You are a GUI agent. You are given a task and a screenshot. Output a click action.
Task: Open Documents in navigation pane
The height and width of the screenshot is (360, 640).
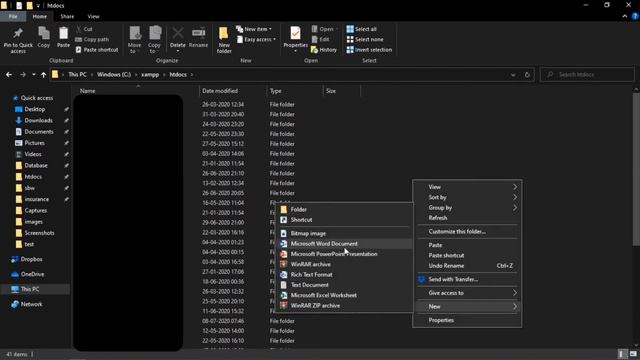(39, 131)
